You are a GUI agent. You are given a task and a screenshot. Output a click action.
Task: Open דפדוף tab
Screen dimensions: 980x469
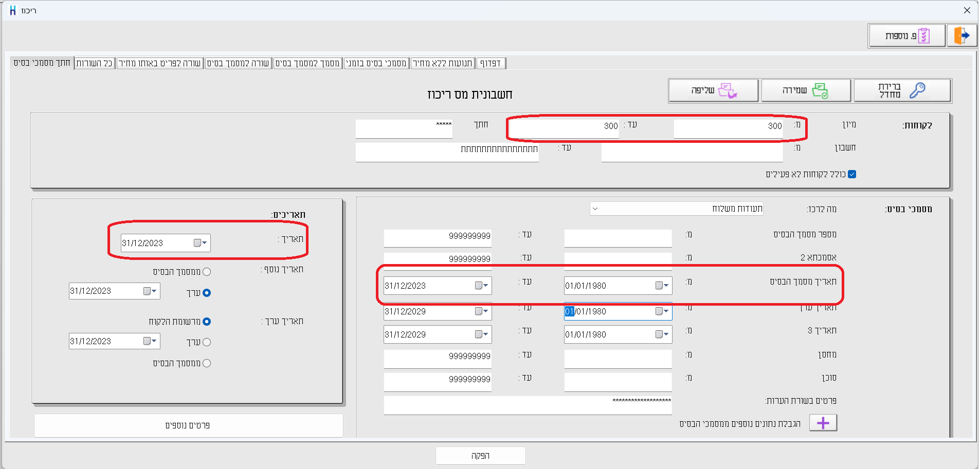[491, 63]
